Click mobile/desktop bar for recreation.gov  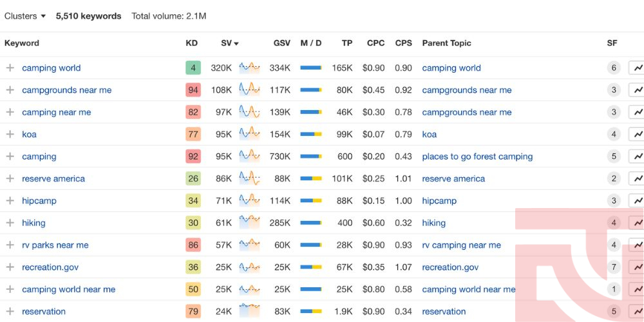(x=311, y=267)
